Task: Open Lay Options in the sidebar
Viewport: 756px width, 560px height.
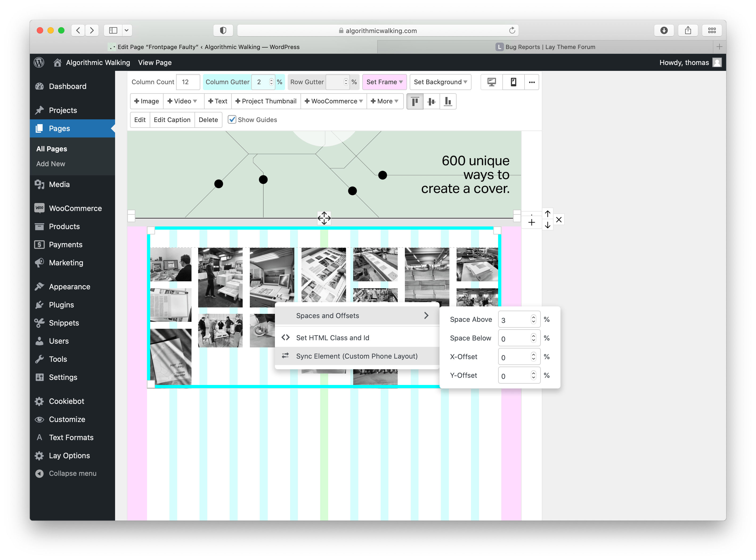Action: [69, 456]
